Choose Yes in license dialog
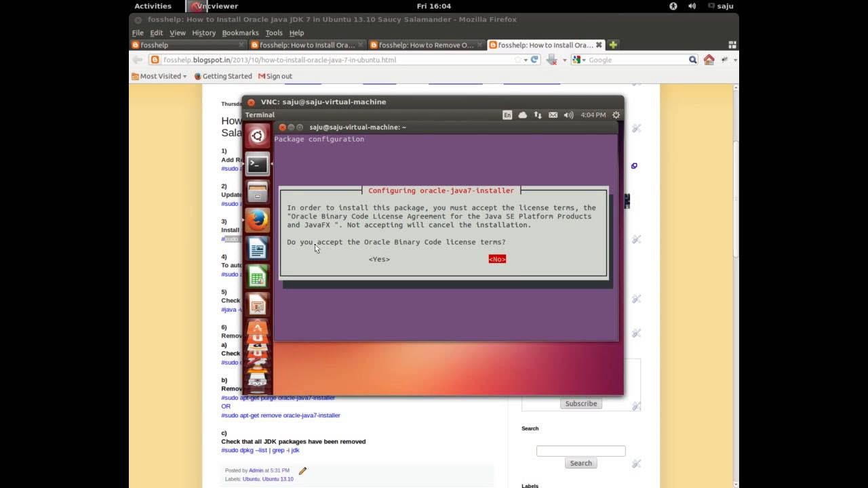 click(379, 259)
